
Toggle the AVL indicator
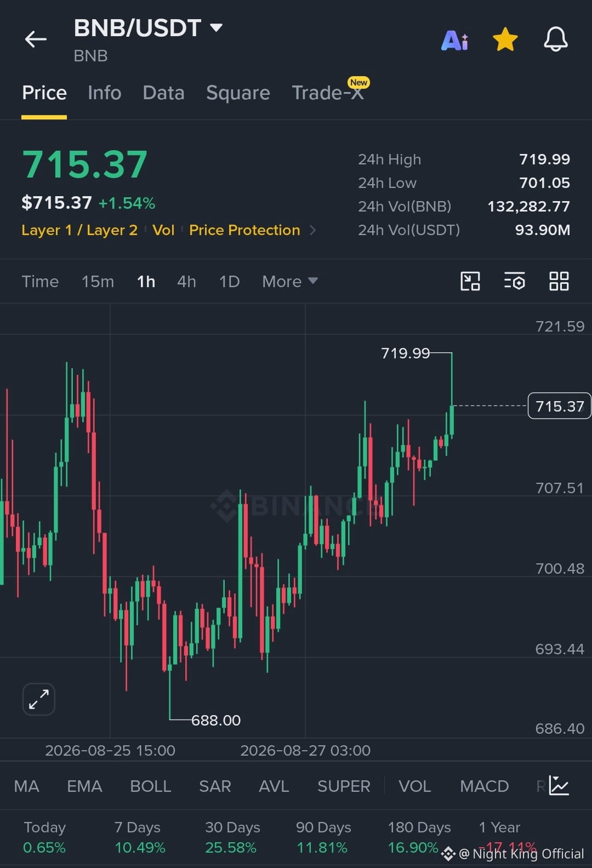(x=274, y=786)
